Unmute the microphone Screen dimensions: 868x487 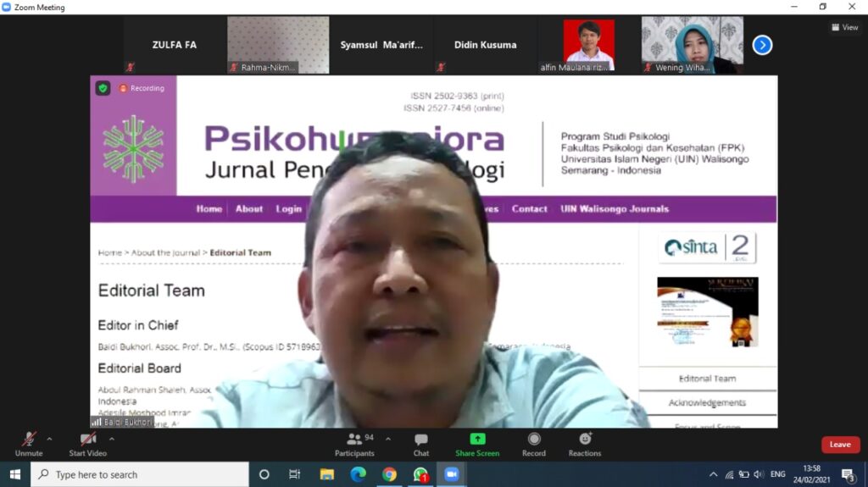coord(29,445)
